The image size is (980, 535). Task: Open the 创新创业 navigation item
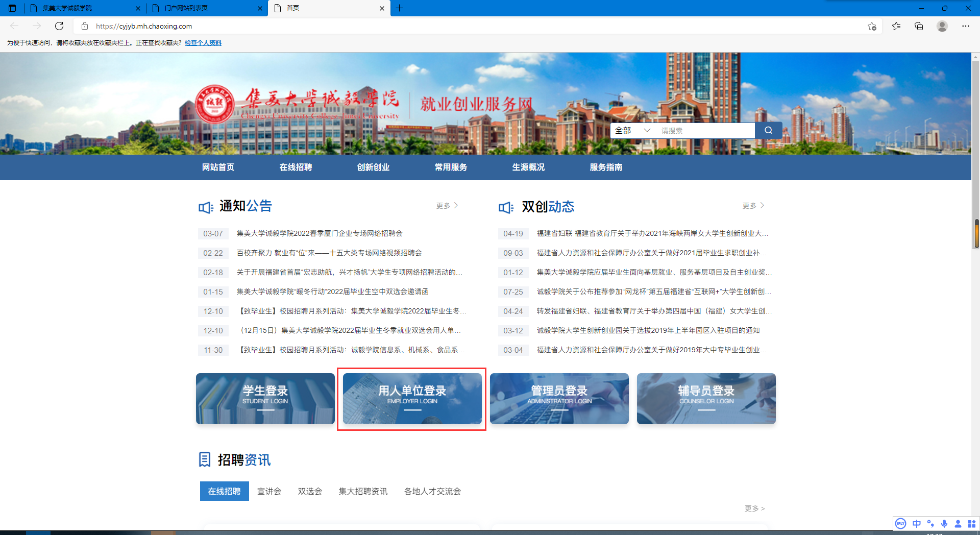click(x=373, y=167)
